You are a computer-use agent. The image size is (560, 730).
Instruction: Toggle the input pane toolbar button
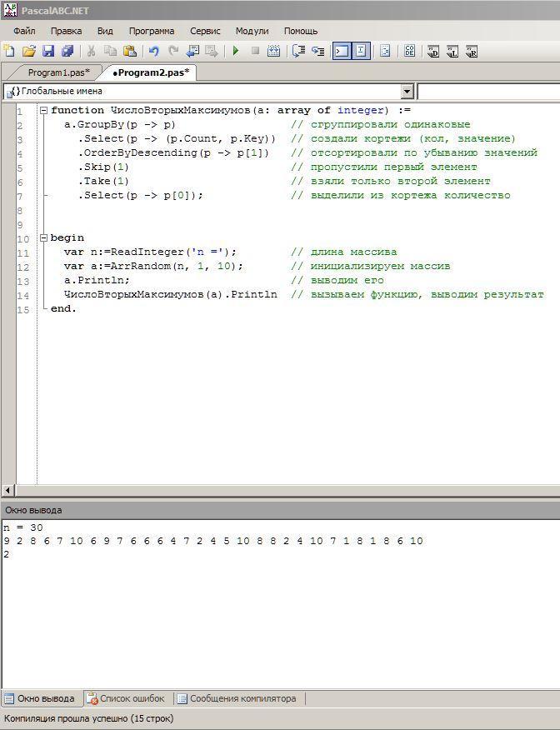361,51
